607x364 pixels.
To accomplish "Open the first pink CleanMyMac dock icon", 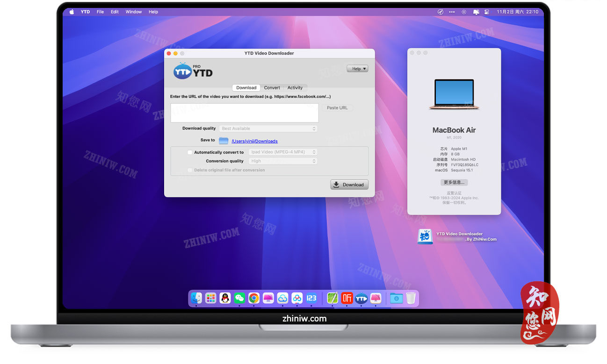I will [x=268, y=298].
